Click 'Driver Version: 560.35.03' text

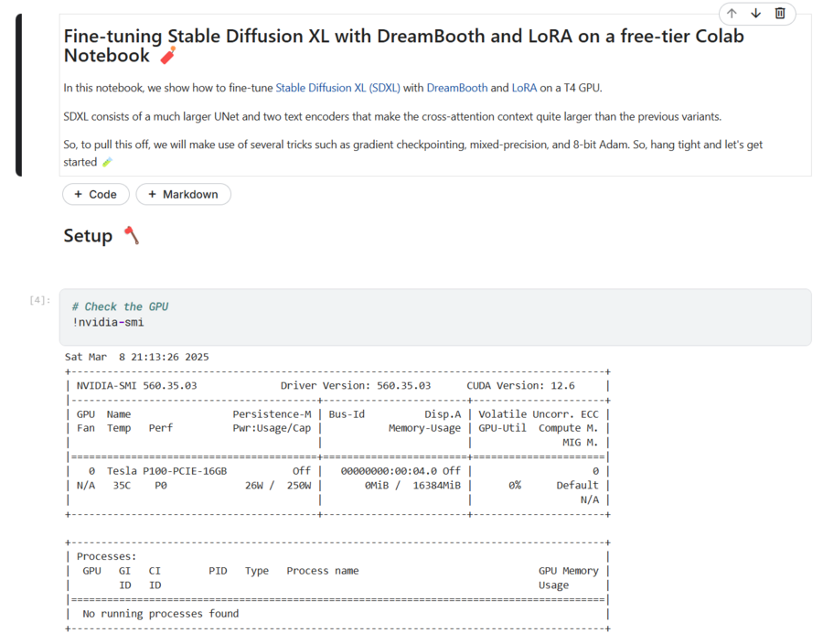click(356, 386)
